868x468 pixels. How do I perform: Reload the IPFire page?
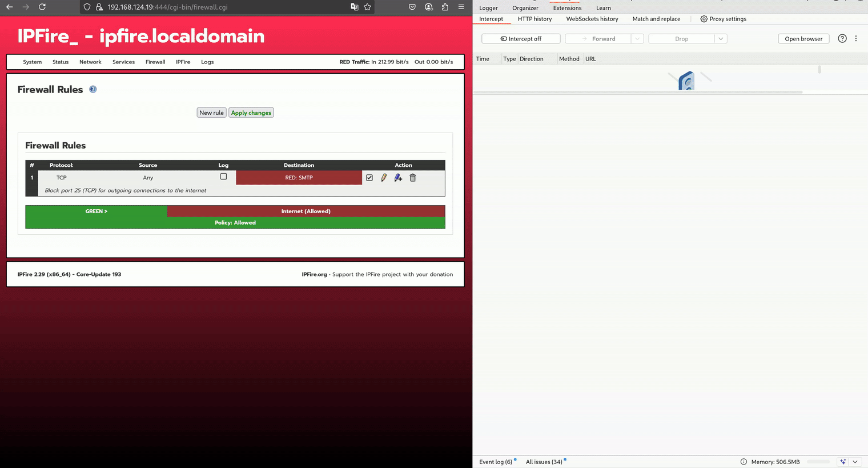tap(42, 7)
